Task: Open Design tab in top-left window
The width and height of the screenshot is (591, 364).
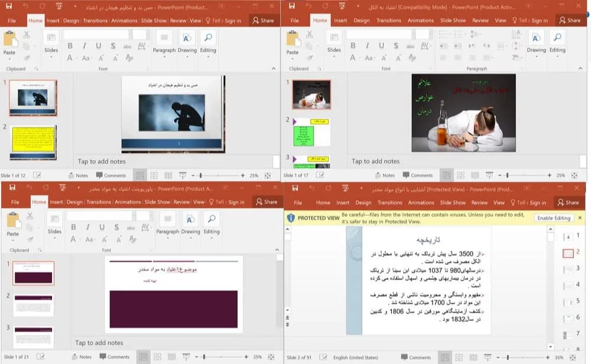Action: coord(71,21)
